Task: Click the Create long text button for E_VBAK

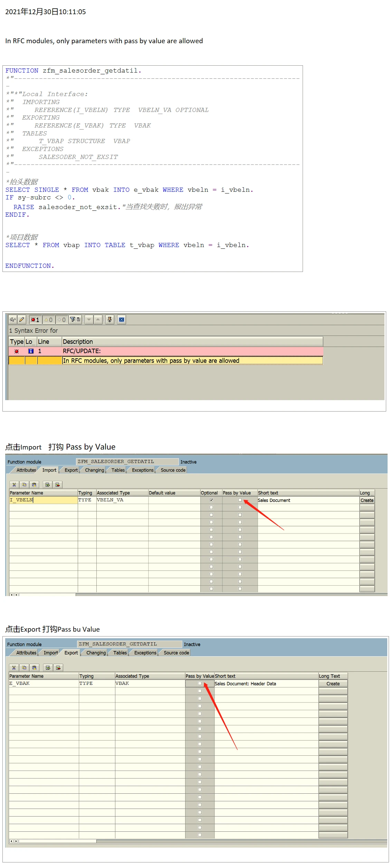Action: tap(333, 683)
